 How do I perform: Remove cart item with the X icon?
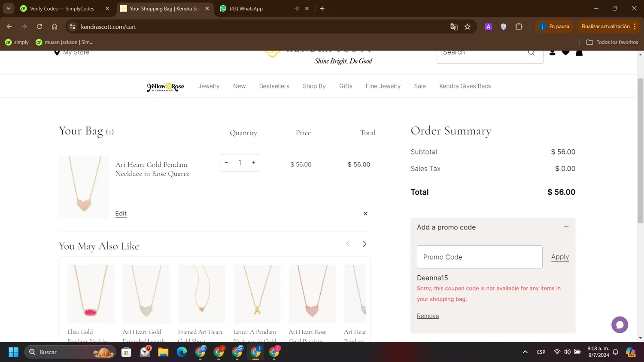(x=365, y=214)
